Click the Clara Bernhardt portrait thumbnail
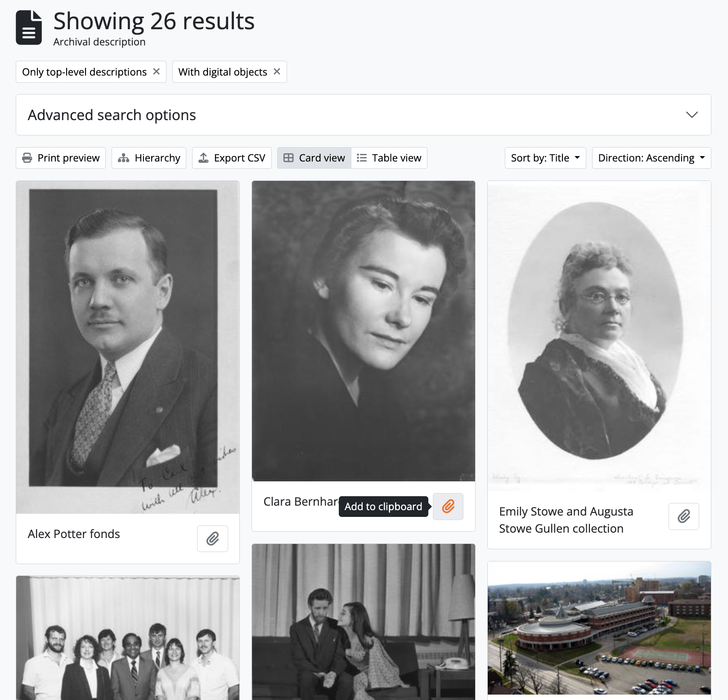Image resolution: width=728 pixels, height=700 pixels. [x=364, y=331]
